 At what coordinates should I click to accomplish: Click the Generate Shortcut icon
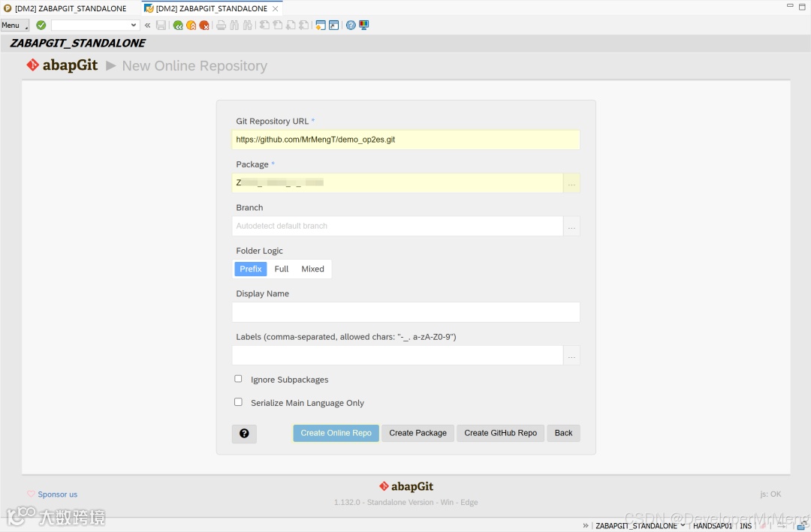point(333,25)
